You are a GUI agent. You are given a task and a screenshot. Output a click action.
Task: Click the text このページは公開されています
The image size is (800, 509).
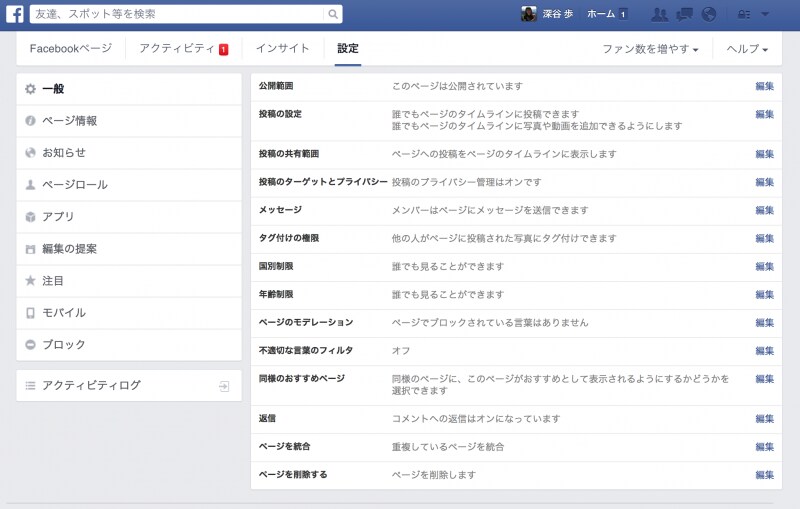(457, 86)
